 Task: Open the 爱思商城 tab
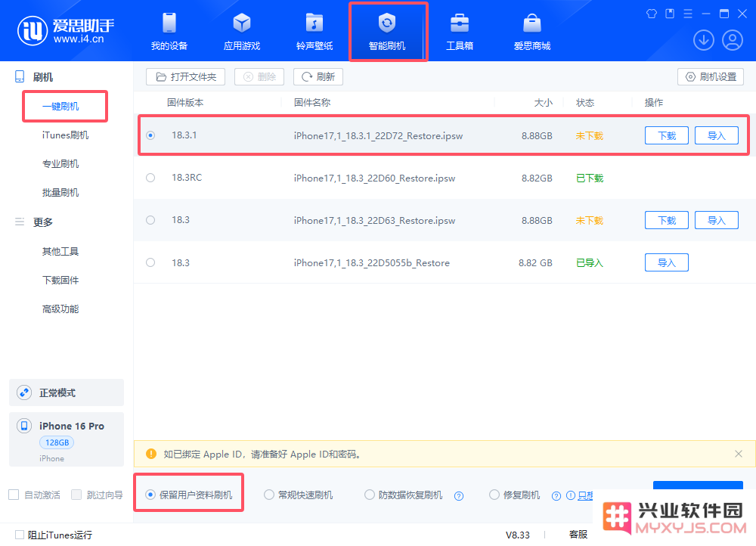pos(531,31)
